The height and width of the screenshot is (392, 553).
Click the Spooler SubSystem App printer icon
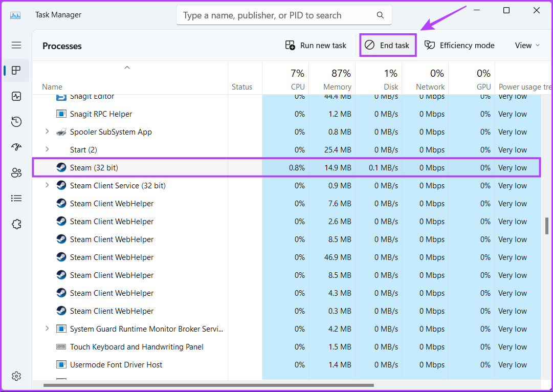[x=61, y=132]
